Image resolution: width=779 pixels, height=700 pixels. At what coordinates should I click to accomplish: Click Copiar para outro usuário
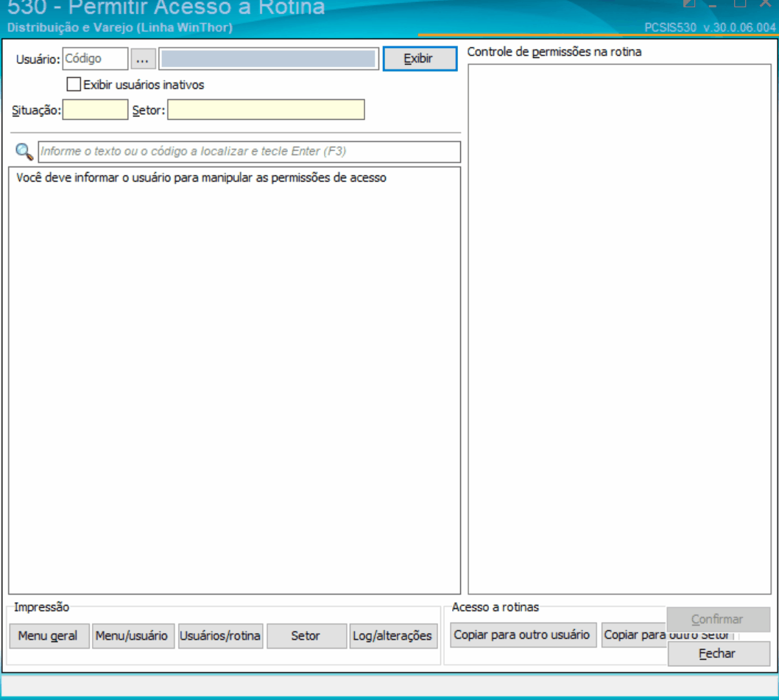point(523,635)
